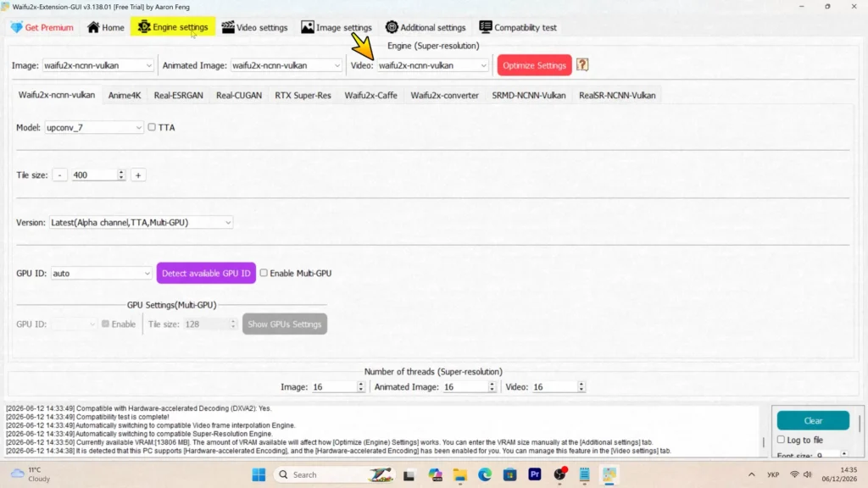Select the SRMD-NCNN-Vulkan engine tab
The width and height of the screenshot is (868, 488).
click(x=529, y=95)
